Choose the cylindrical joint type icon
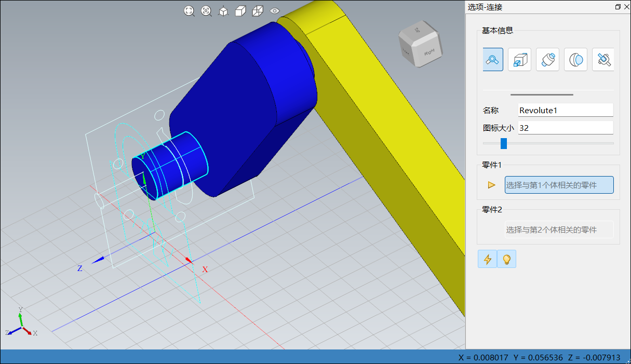This screenshot has width=631, height=364. pos(547,60)
